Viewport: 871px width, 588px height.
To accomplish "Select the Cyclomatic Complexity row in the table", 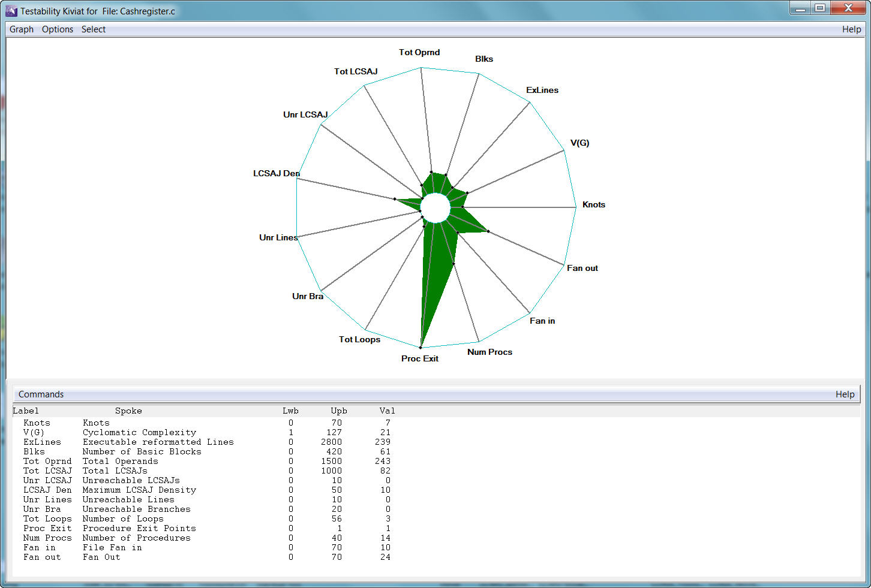I will 139,432.
